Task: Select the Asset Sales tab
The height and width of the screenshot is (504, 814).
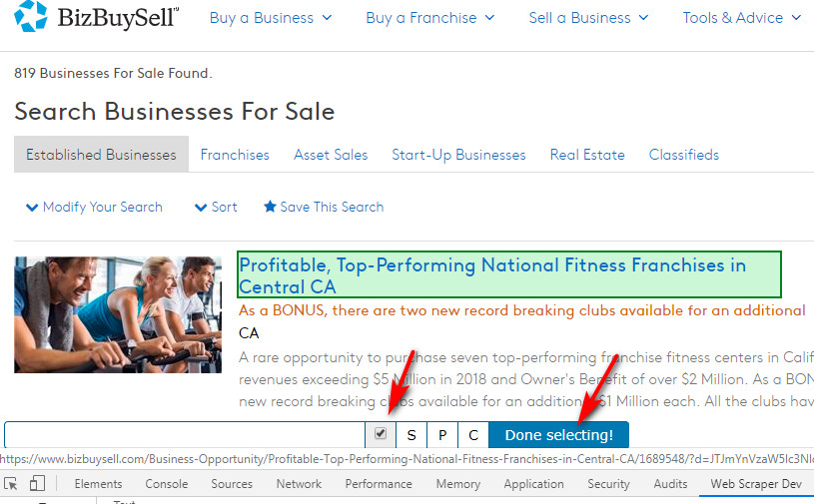Action: click(x=331, y=155)
